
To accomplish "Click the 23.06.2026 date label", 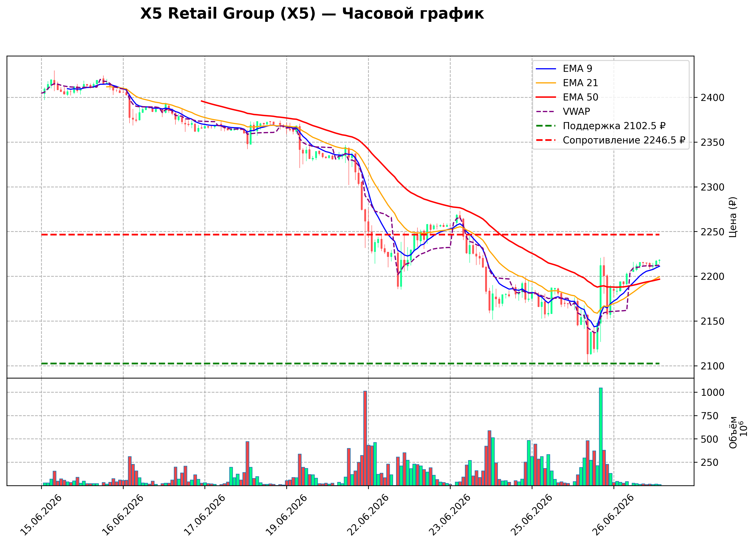I will pyautogui.click(x=450, y=515).
